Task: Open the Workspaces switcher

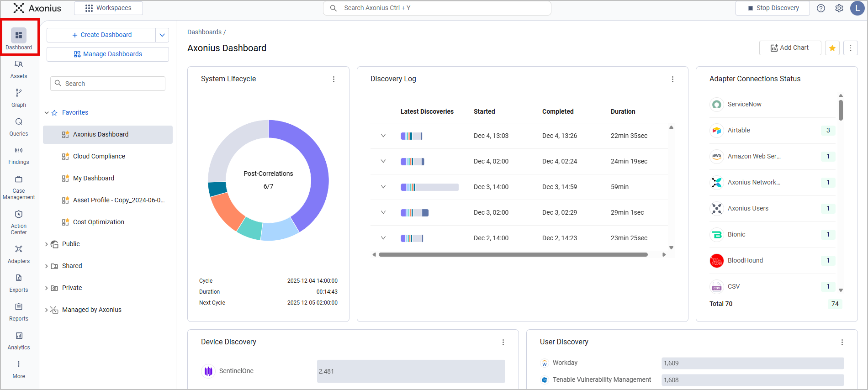Action: tap(108, 8)
